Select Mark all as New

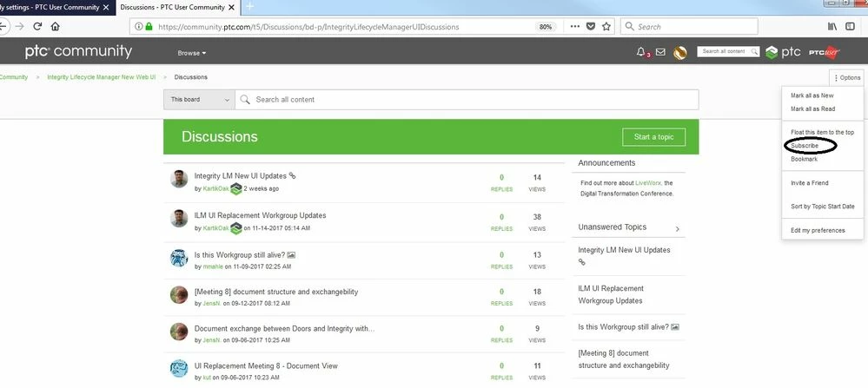pyautogui.click(x=812, y=95)
